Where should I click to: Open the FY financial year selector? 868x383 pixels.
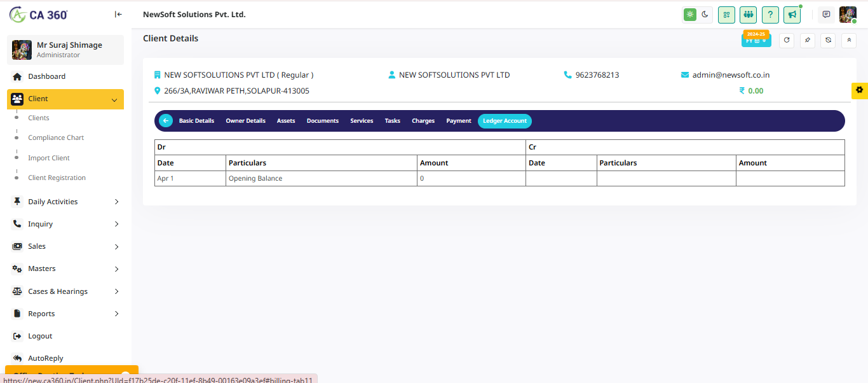[756, 39]
